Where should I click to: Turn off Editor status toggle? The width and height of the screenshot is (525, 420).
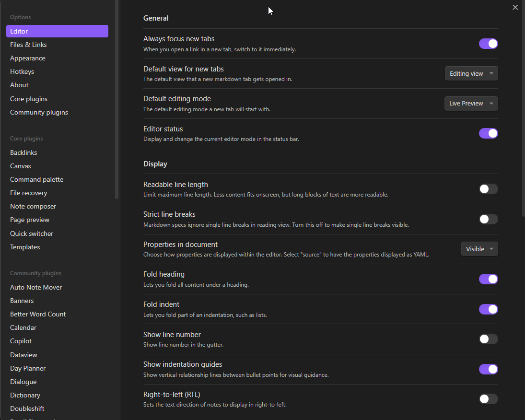(488, 133)
